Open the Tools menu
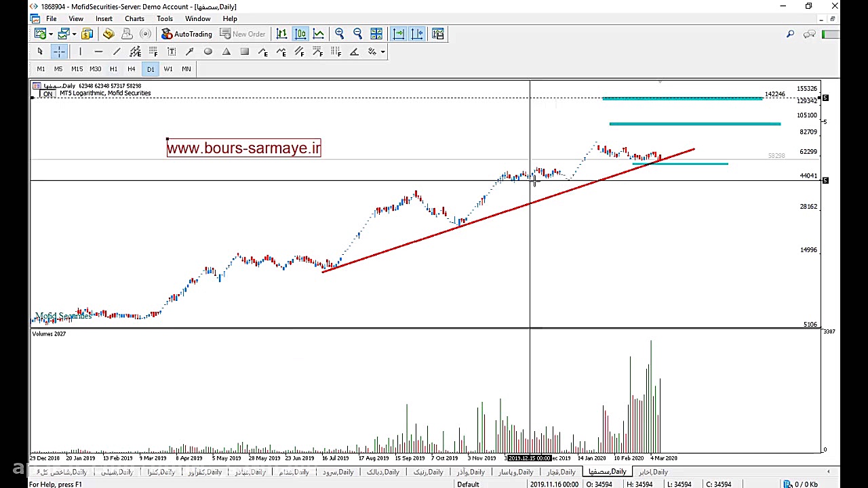The height and width of the screenshot is (488, 868). [x=165, y=18]
